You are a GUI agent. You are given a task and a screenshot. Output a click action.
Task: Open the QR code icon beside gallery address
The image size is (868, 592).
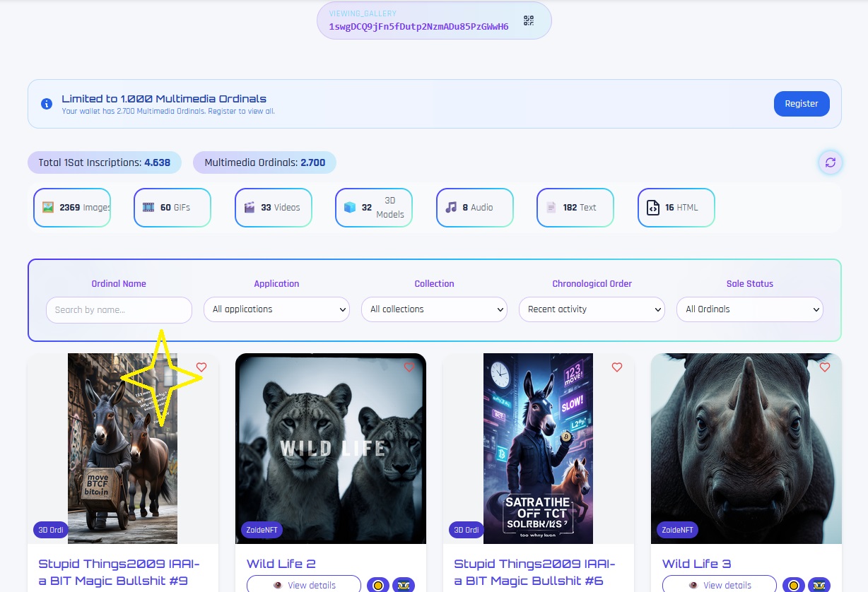coord(529,20)
